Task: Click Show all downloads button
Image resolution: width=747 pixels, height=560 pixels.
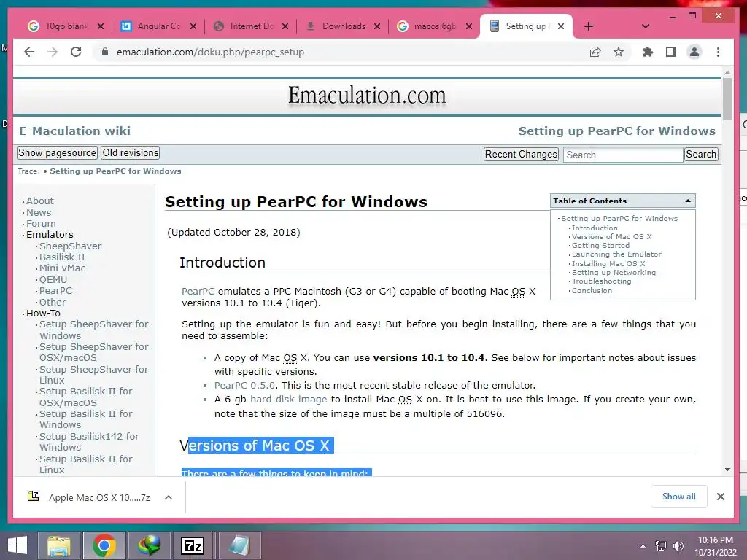Action: pyautogui.click(x=678, y=497)
